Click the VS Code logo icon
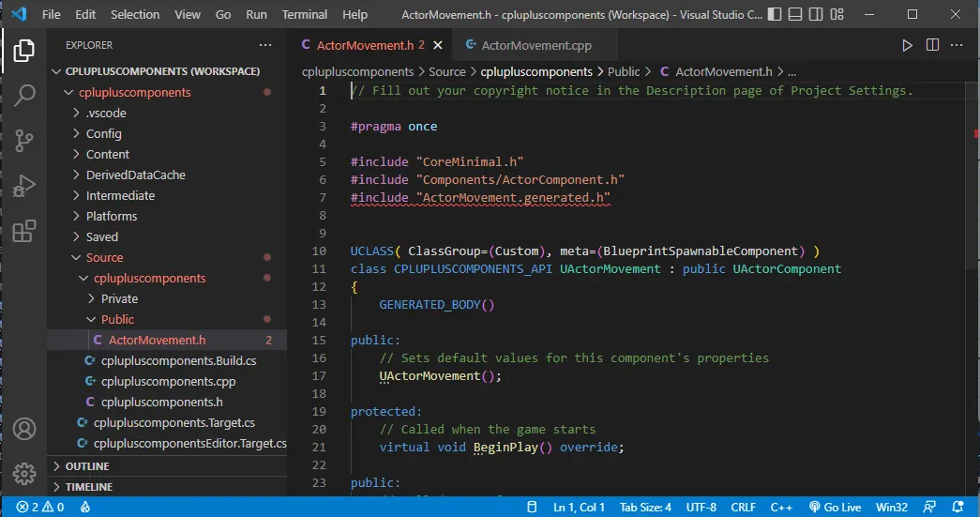The width and height of the screenshot is (980, 517). (x=19, y=14)
